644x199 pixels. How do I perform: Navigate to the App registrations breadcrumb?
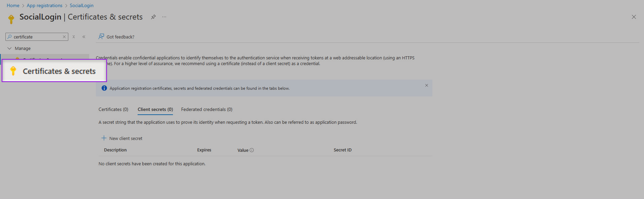pos(44,5)
